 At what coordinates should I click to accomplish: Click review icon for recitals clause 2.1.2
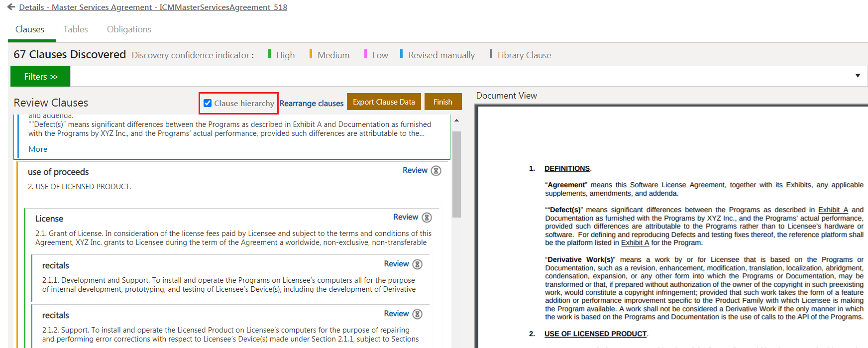(x=417, y=314)
